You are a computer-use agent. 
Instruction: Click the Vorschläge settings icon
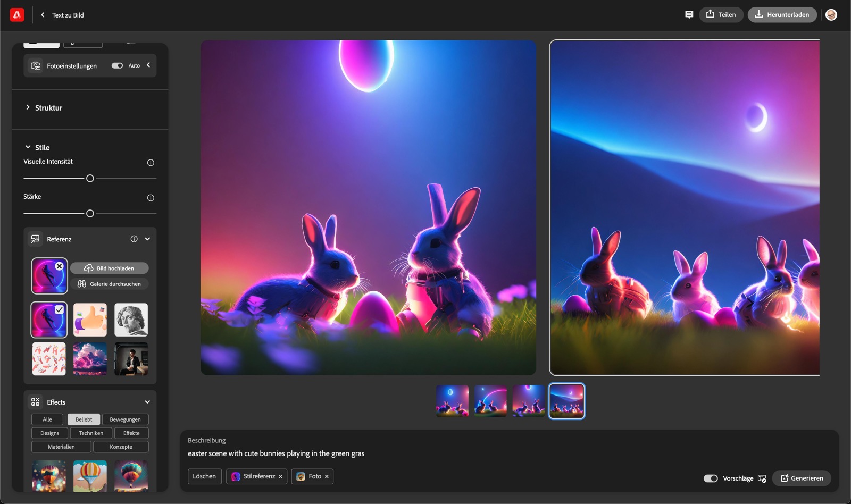[762, 478]
